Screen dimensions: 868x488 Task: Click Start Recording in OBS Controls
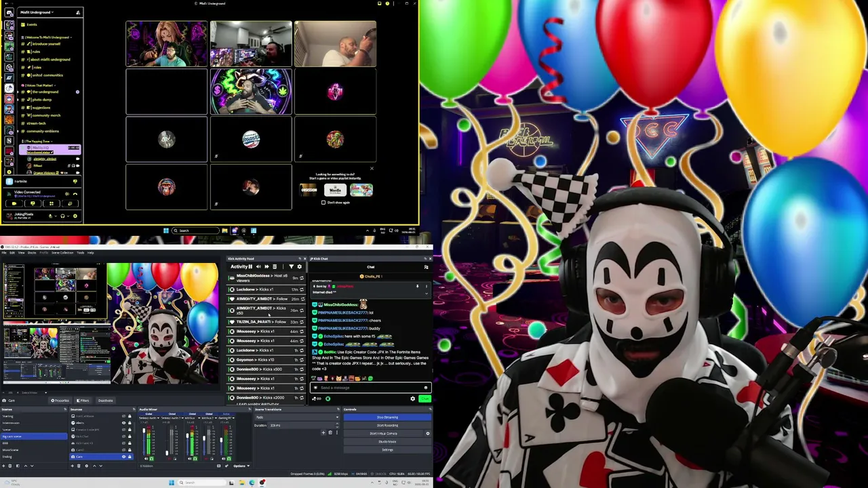(x=387, y=426)
